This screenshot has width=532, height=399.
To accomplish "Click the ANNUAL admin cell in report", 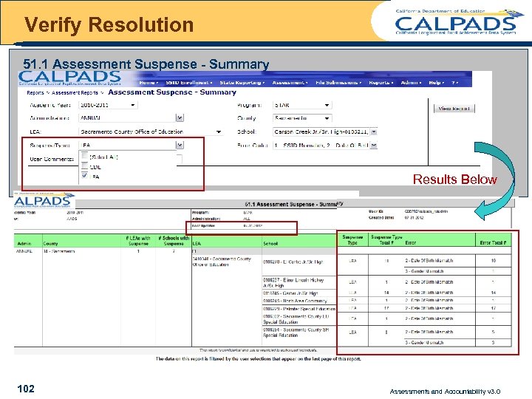I will click(24, 251).
